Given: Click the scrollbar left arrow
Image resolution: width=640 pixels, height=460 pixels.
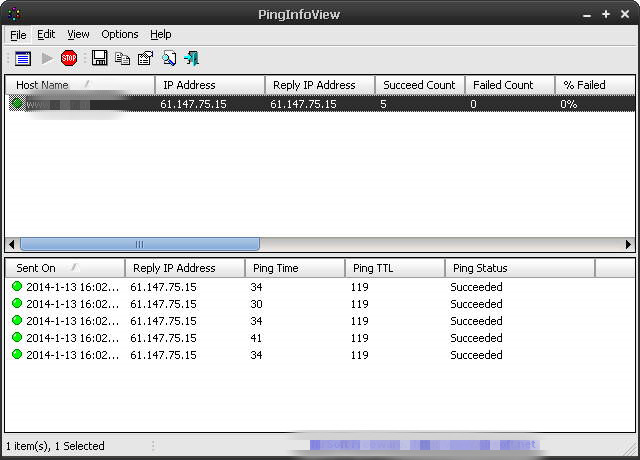Looking at the screenshot, I should pos(11,244).
